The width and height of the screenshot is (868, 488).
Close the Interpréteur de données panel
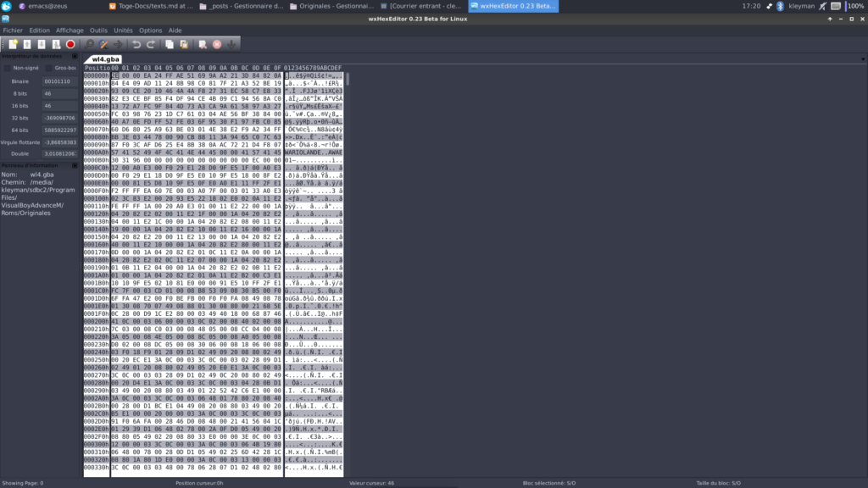[75, 56]
